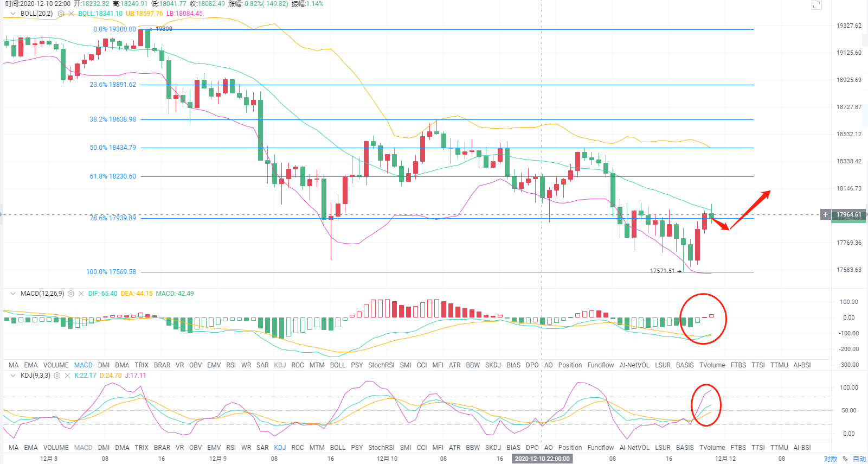Remove the KDJ(9,3,3) indicator with its X
868x464 pixels.
click(x=67, y=376)
